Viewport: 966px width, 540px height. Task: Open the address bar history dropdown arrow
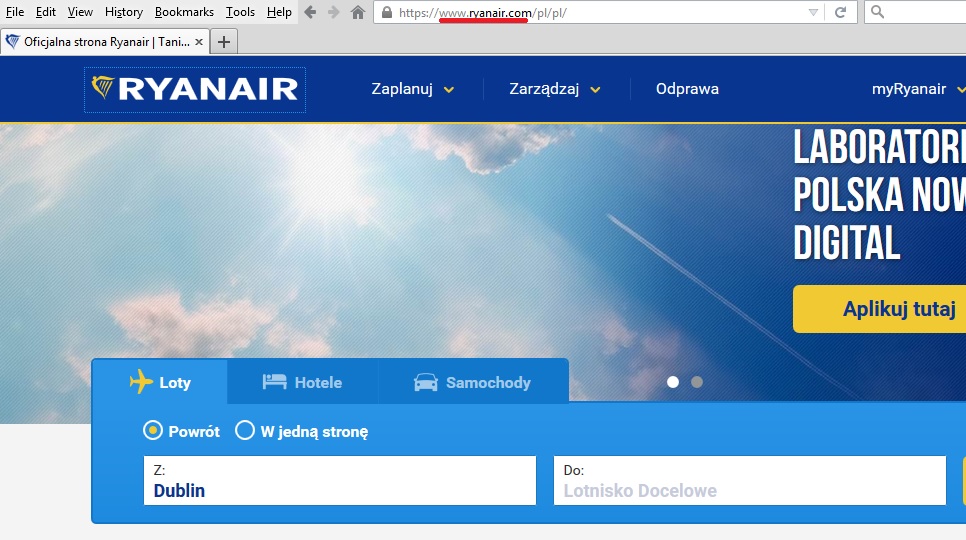point(813,12)
